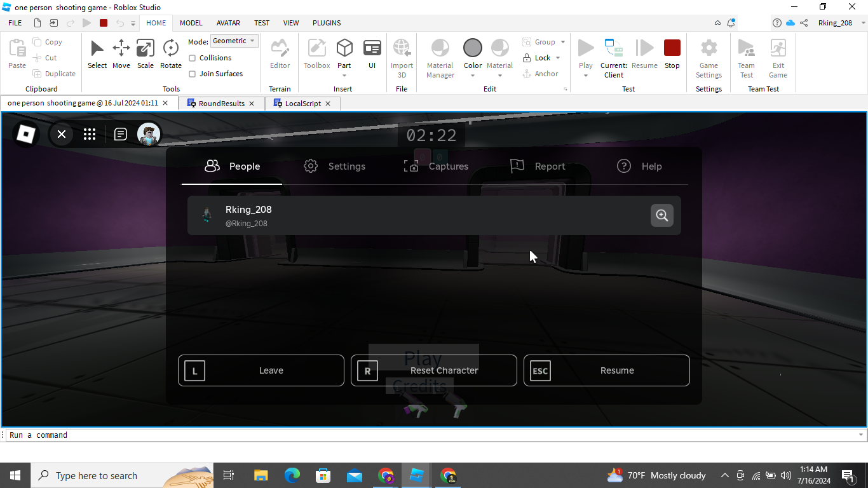The width and height of the screenshot is (868, 488).
Task: Activate the Move tool
Action: [x=121, y=54]
